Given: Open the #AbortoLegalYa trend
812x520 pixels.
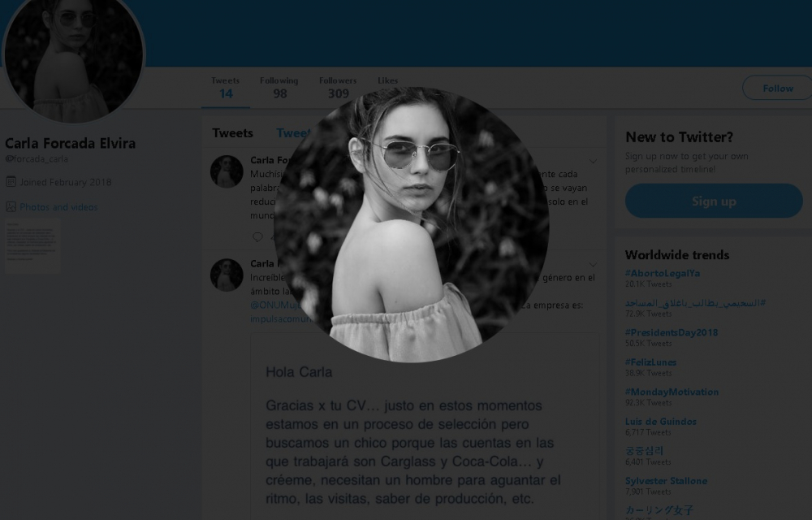Looking at the screenshot, I should point(663,273).
